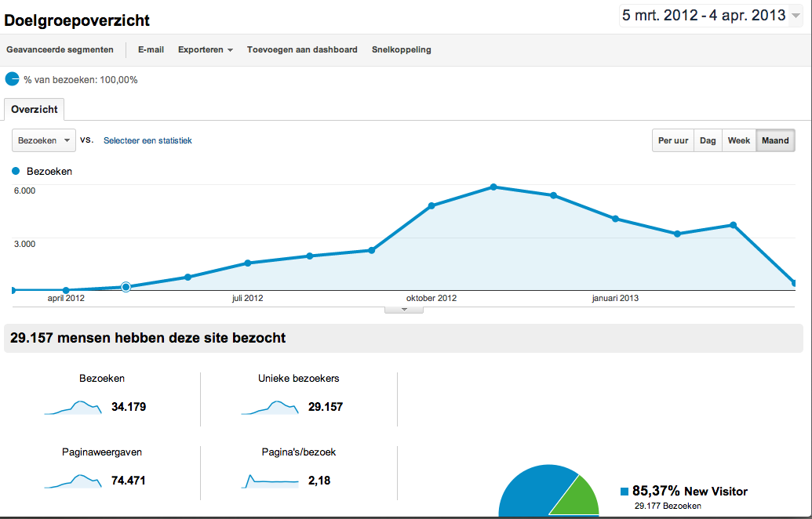Click the januari 2013 data point

[x=615, y=219]
